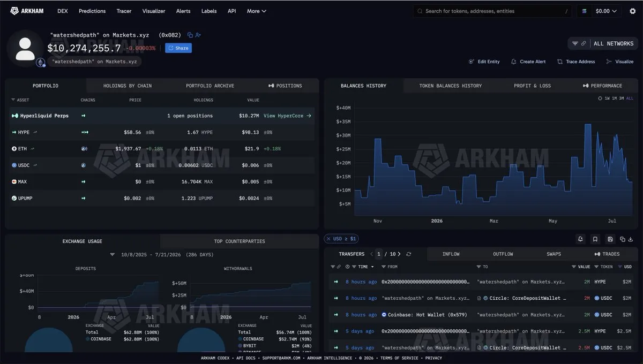Open the All Networks filter selector
Viewport: 643px width, 364px height.
(x=603, y=43)
